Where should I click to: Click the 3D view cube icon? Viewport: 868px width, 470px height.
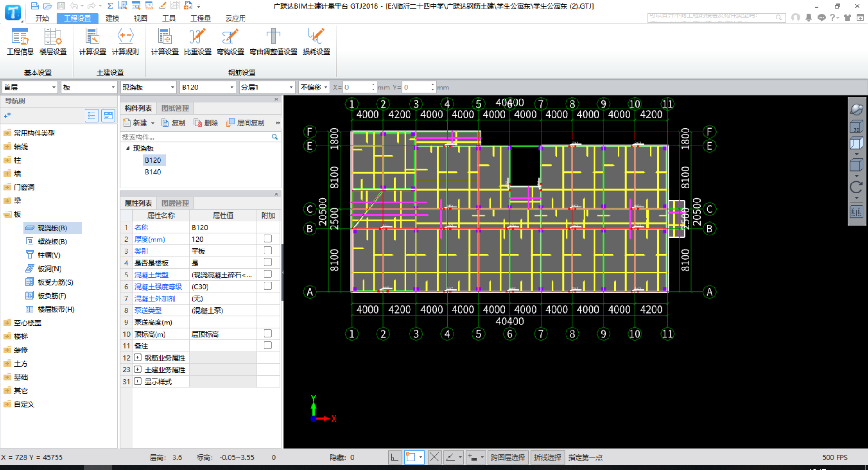[856, 127]
